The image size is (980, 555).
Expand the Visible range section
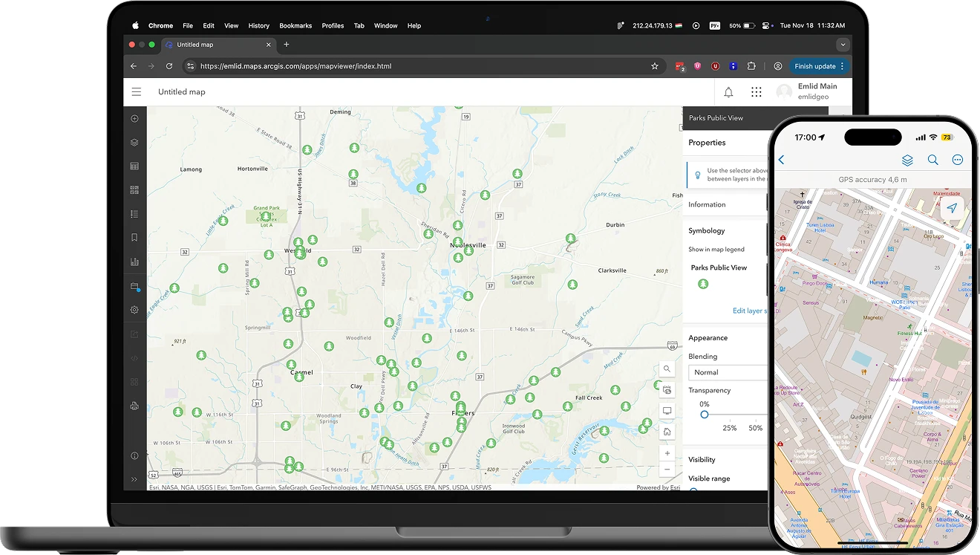point(710,478)
